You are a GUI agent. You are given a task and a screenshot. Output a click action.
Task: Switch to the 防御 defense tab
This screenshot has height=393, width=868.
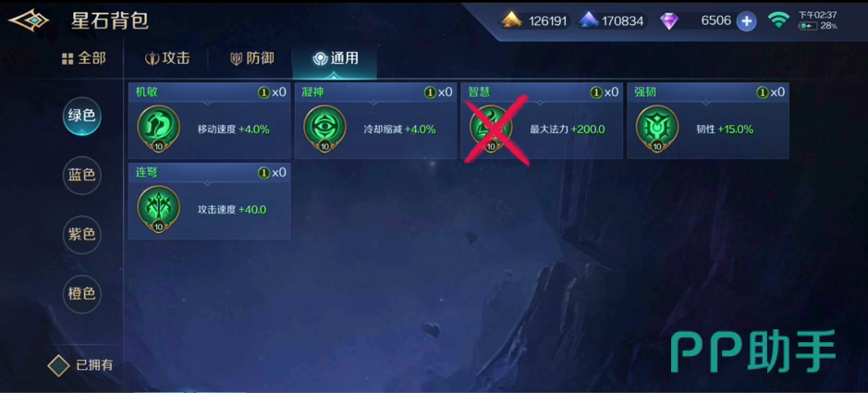[251, 58]
